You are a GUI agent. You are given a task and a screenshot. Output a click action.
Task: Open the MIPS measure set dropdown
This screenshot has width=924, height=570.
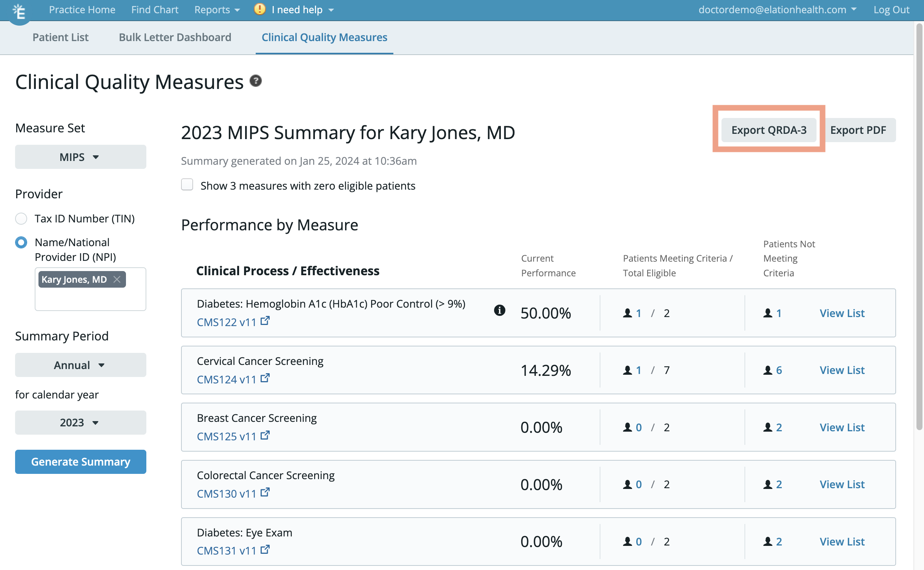point(80,157)
